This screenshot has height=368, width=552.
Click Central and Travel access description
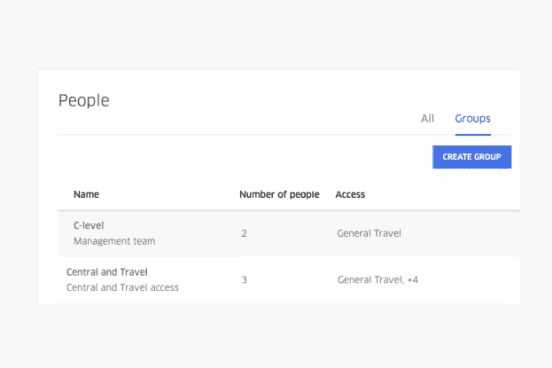tap(122, 288)
